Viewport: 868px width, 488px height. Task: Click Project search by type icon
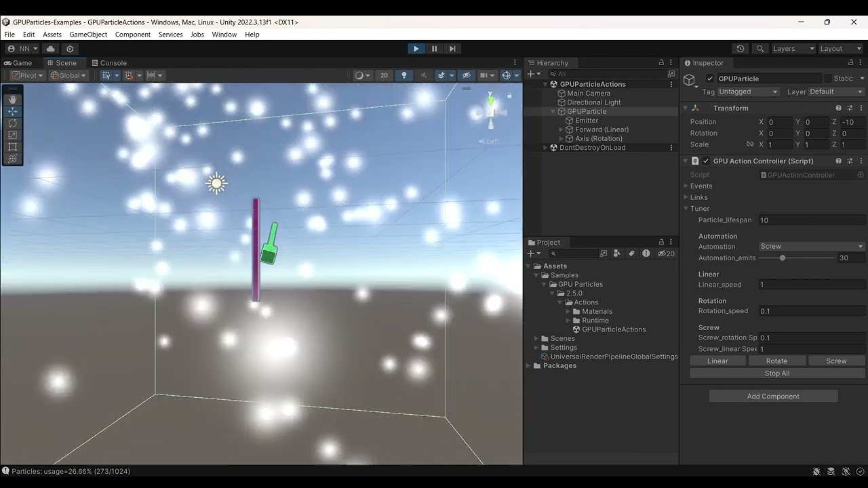tap(616, 253)
